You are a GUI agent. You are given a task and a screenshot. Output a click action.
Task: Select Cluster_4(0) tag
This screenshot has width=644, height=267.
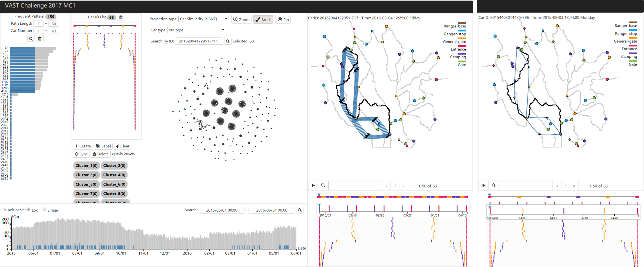click(x=114, y=175)
